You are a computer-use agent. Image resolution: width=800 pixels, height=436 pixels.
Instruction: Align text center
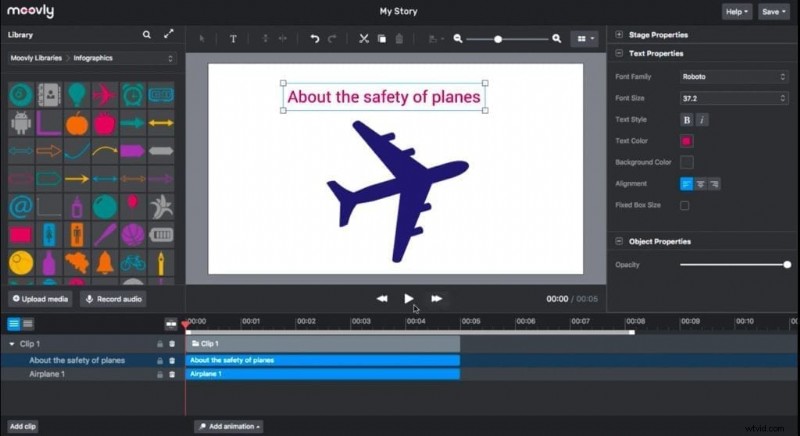[701, 184]
